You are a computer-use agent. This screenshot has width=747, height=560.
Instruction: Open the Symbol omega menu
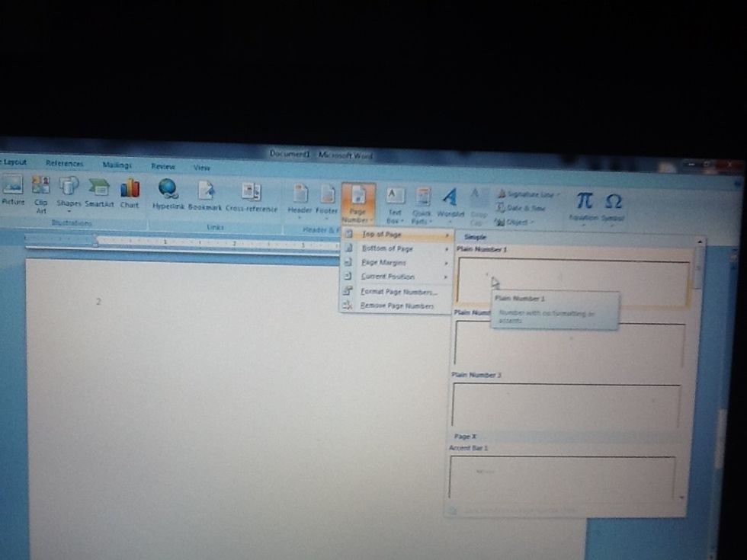(x=612, y=203)
